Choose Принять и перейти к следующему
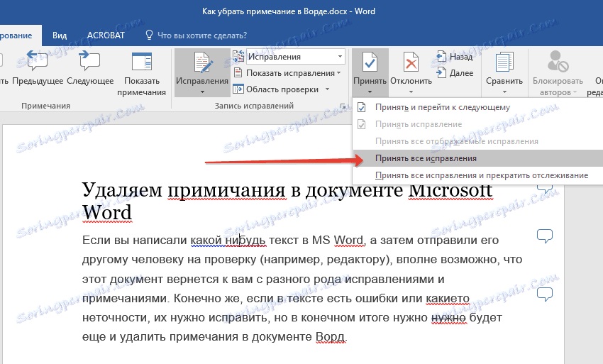Image resolution: width=603 pixels, height=364 pixels. pyautogui.click(x=477, y=107)
